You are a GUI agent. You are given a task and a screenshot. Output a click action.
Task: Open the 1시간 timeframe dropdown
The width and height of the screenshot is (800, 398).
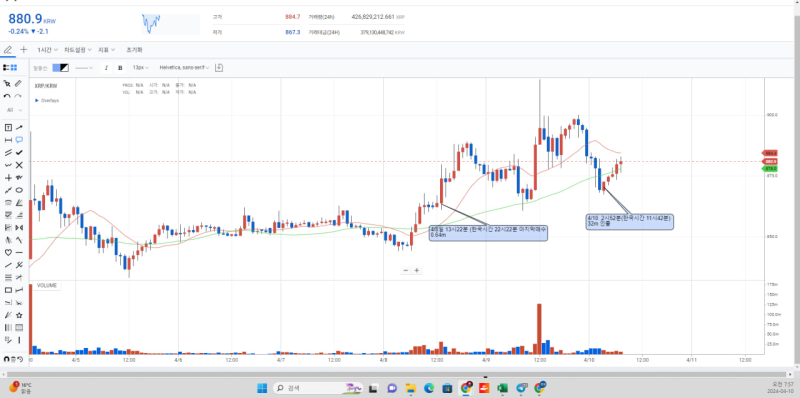click(47, 50)
